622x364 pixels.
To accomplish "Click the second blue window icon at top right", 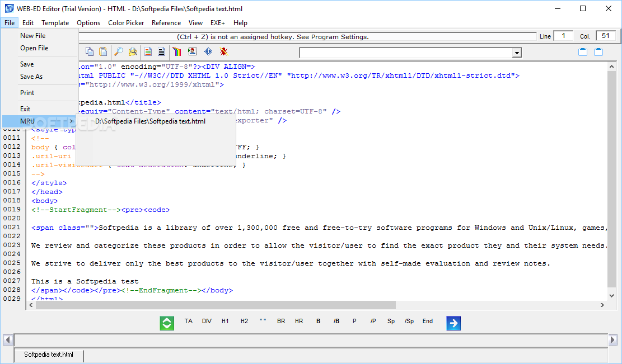I will pyautogui.click(x=598, y=52).
